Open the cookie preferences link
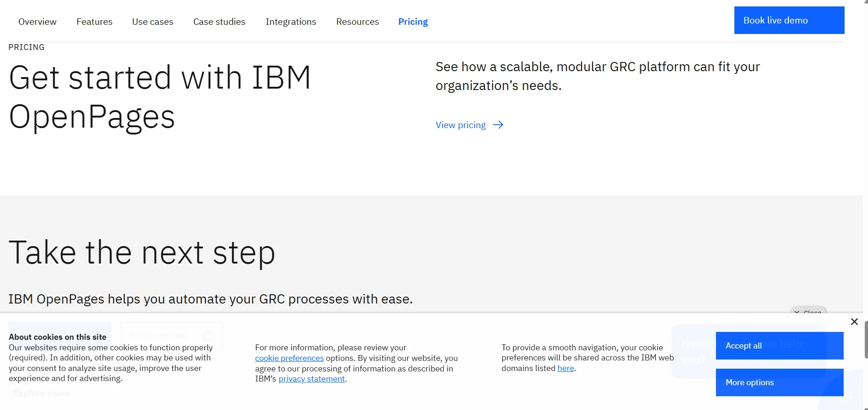 point(289,358)
